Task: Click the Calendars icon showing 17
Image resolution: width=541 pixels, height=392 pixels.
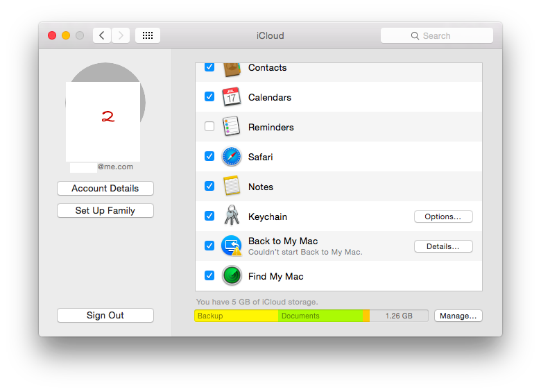Action: (x=231, y=97)
